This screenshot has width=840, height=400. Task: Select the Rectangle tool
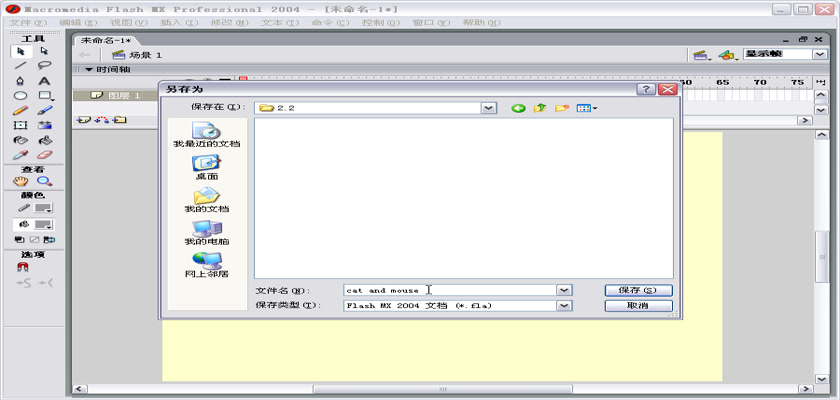click(x=46, y=96)
